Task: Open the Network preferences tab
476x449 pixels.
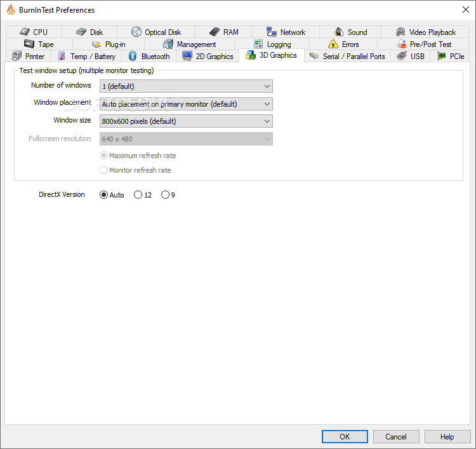Action: 286,32
